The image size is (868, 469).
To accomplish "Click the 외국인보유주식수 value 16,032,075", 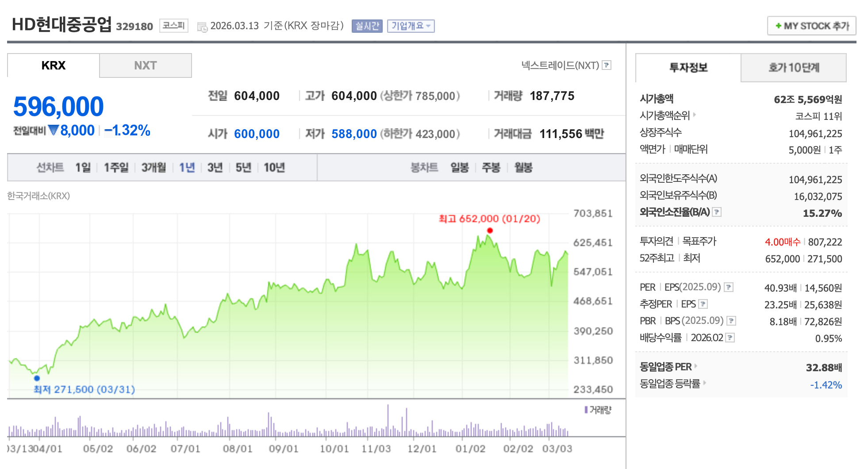I will click(x=818, y=196).
